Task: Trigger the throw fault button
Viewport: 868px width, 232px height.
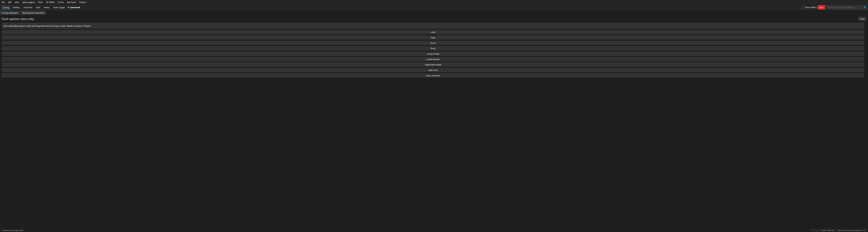Action: click(433, 43)
